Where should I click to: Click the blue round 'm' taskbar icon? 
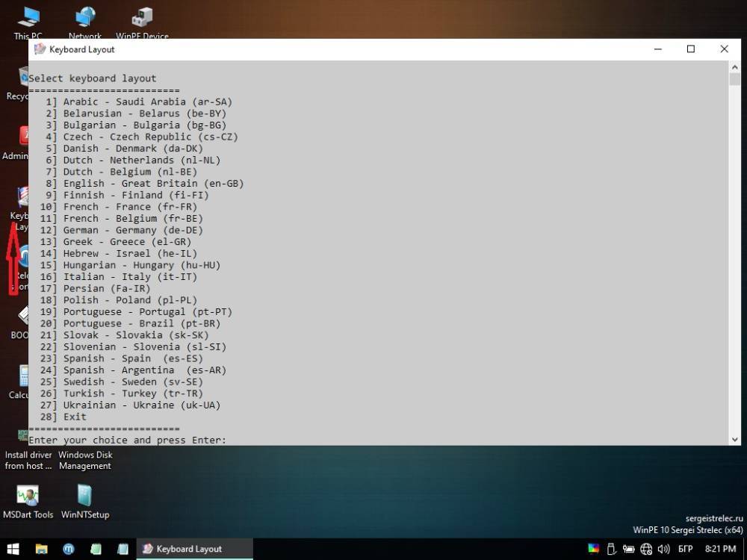pyautogui.click(x=69, y=549)
